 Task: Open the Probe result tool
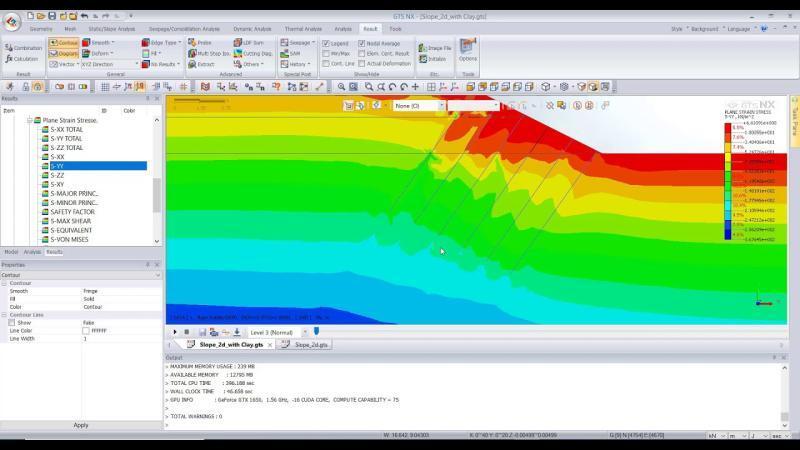pos(199,43)
